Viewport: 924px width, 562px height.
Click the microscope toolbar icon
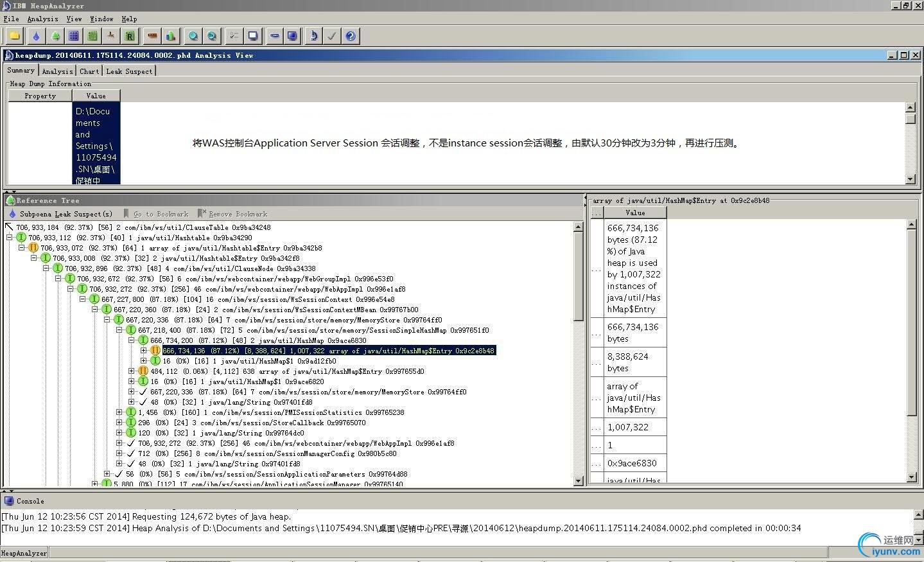pyautogui.click(x=313, y=36)
